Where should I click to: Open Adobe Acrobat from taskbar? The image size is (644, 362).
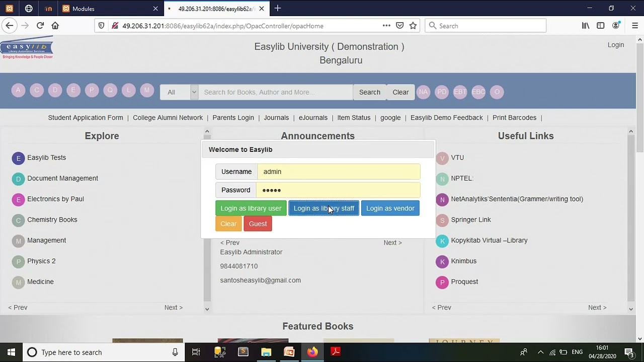[336, 352]
